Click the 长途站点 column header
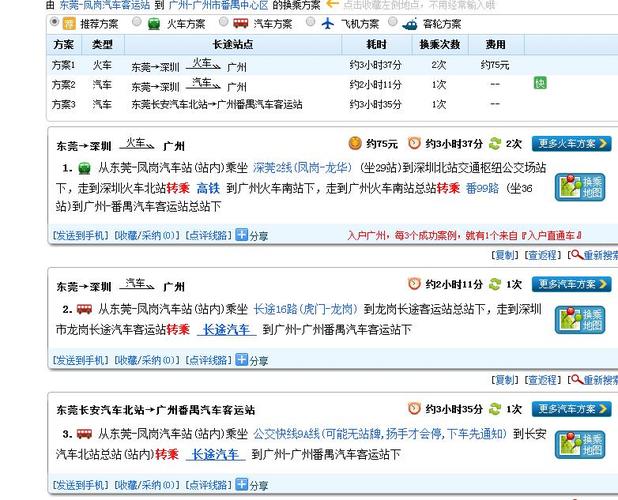Screen dimensions: 618x500 tap(233, 45)
